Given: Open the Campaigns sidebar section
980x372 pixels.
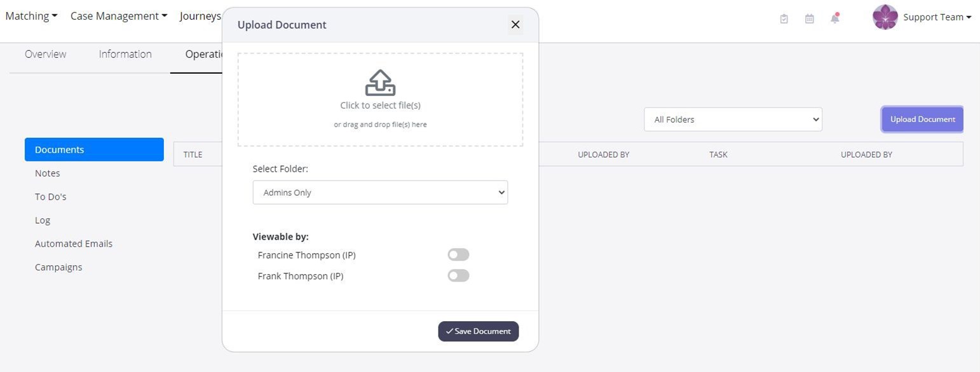Looking at the screenshot, I should pos(58,266).
